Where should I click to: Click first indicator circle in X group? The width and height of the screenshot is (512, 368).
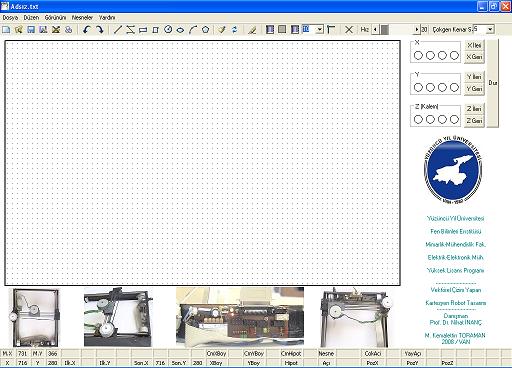[x=418, y=56]
